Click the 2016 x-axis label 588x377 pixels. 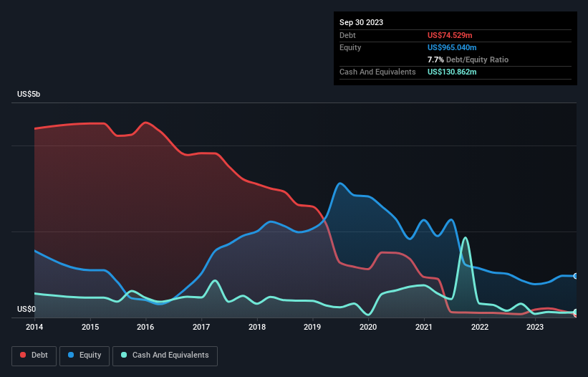click(145, 327)
